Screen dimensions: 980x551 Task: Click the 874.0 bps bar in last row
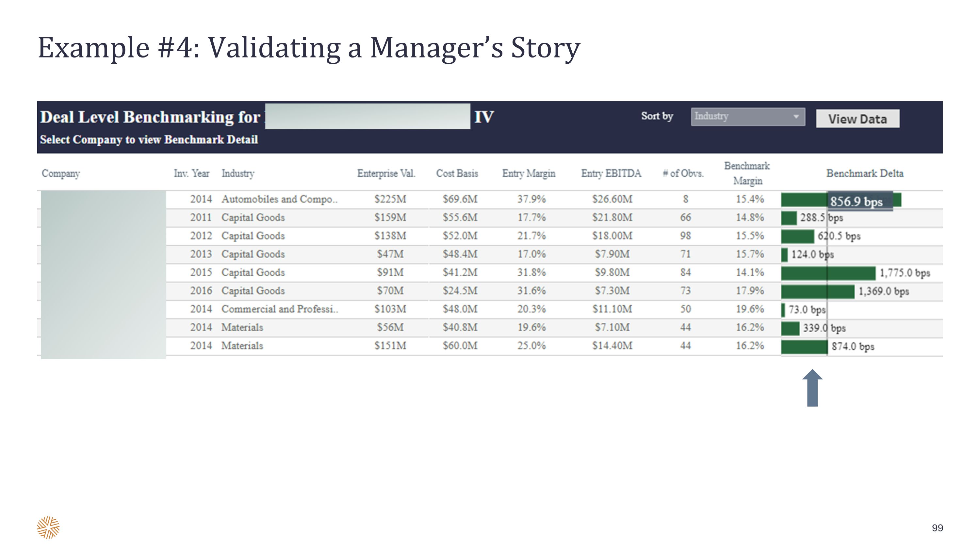pos(804,347)
